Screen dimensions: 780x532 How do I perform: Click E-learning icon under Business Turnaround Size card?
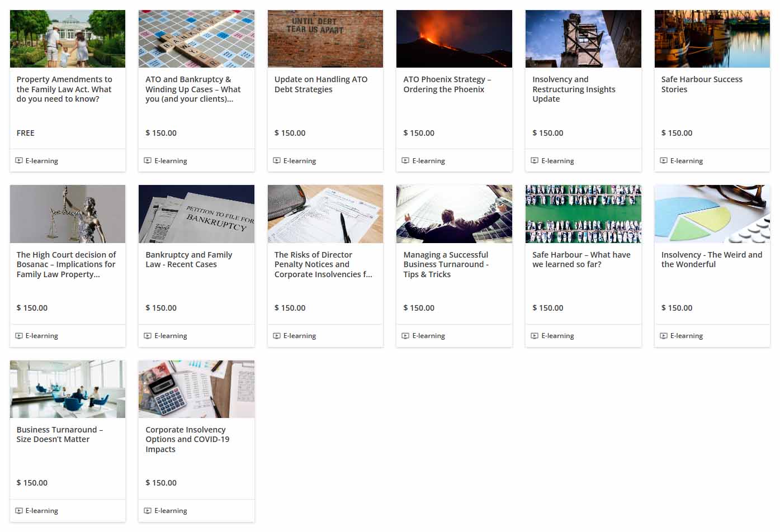pos(19,511)
